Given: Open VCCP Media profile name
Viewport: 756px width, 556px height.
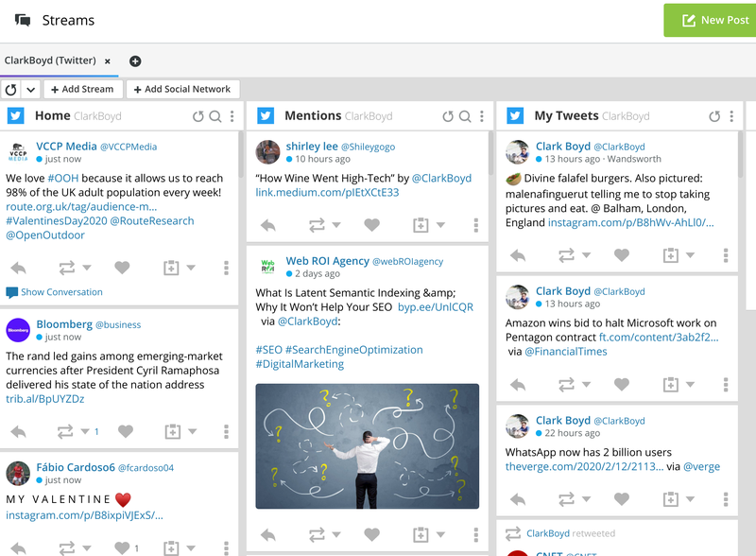Looking at the screenshot, I should tap(66, 147).
